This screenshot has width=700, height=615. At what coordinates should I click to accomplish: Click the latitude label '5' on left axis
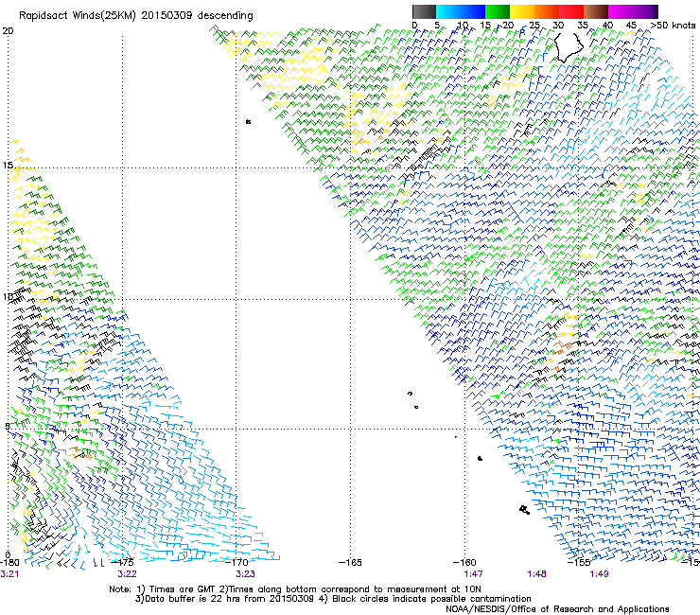coord(8,426)
